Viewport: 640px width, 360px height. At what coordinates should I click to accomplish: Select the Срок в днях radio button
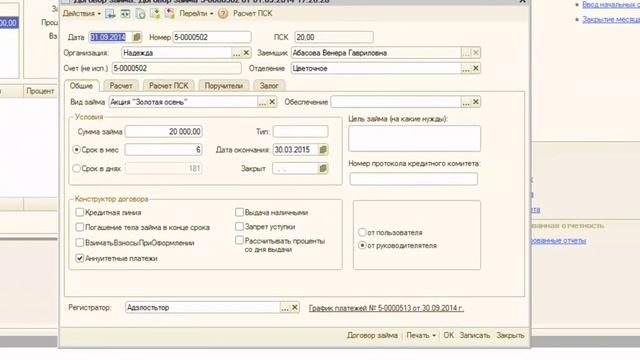[x=76, y=168]
